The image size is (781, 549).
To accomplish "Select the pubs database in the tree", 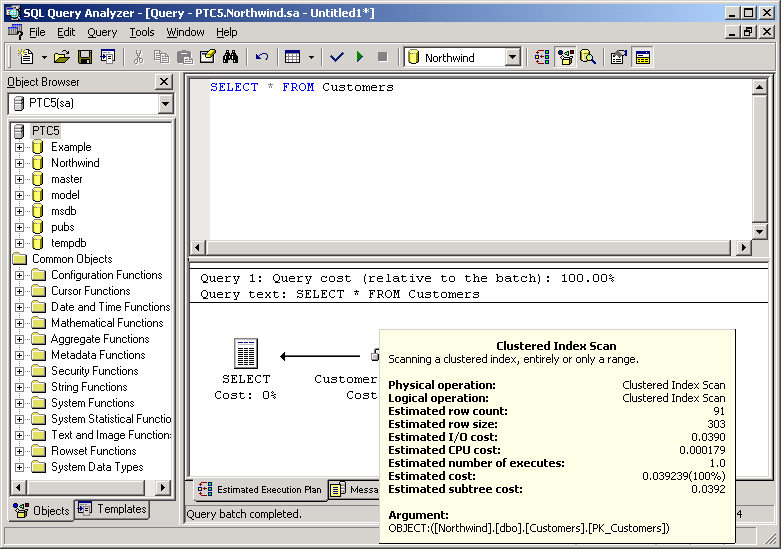I will coord(62,227).
